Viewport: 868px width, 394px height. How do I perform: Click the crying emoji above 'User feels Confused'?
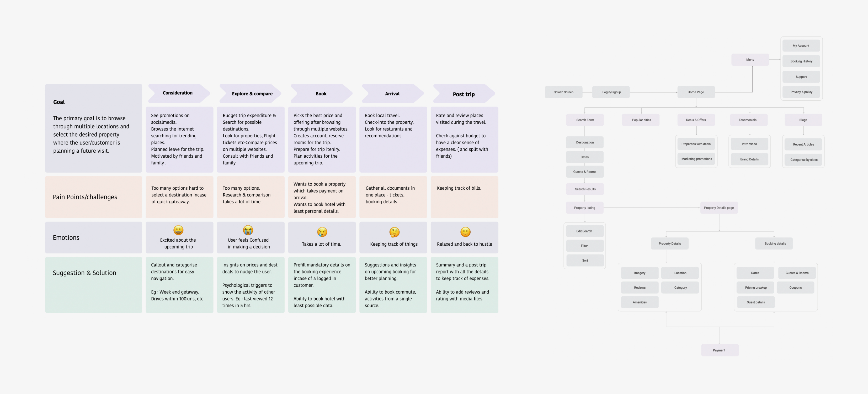[x=248, y=230]
